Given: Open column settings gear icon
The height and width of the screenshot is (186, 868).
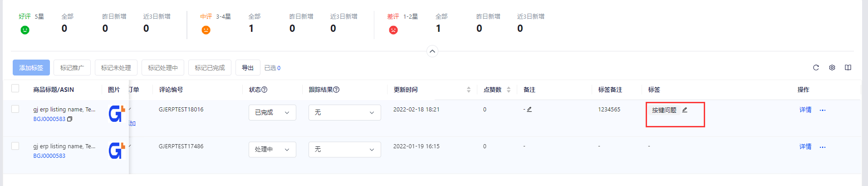Looking at the screenshot, I should (832, 68).
